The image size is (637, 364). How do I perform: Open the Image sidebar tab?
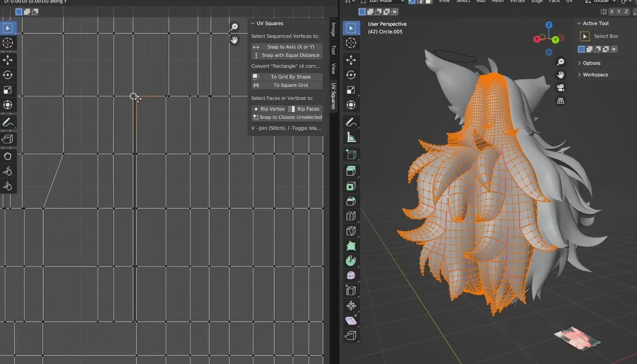(333, 30)
